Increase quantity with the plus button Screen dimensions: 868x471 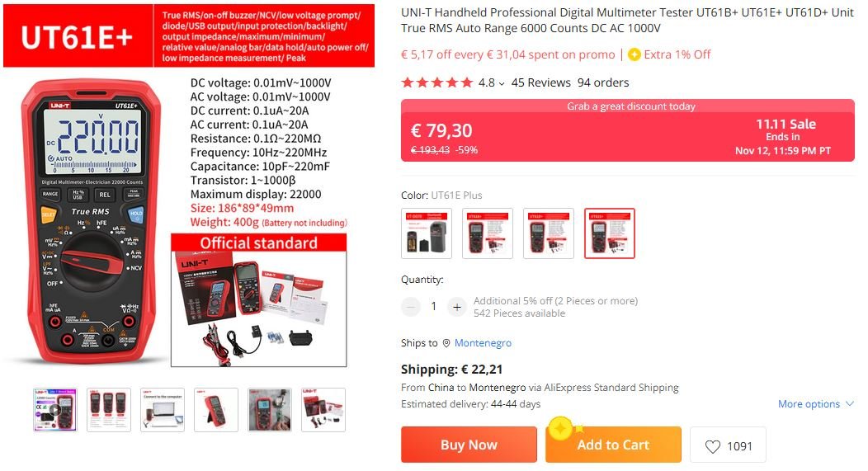tap(457, 307)
